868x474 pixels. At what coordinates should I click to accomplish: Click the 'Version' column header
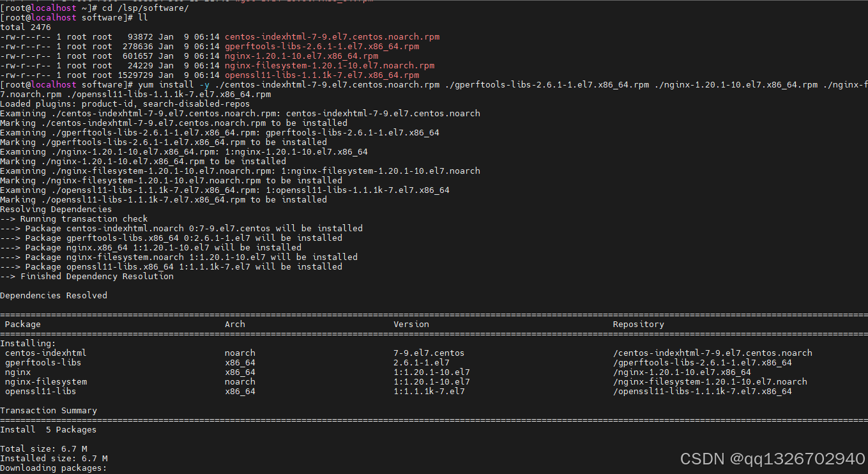pyautogui.click(x=411, y=324)
